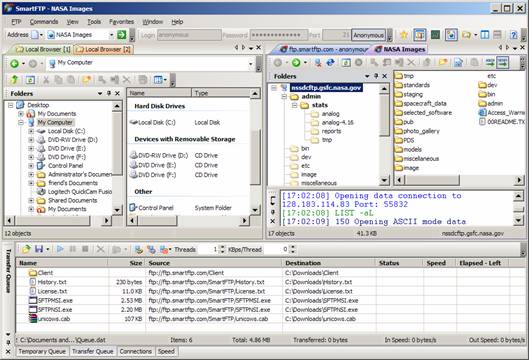Switch to the Local Browser [1] tab
This screenshot has width=529, height=360.
pos(44,49)
